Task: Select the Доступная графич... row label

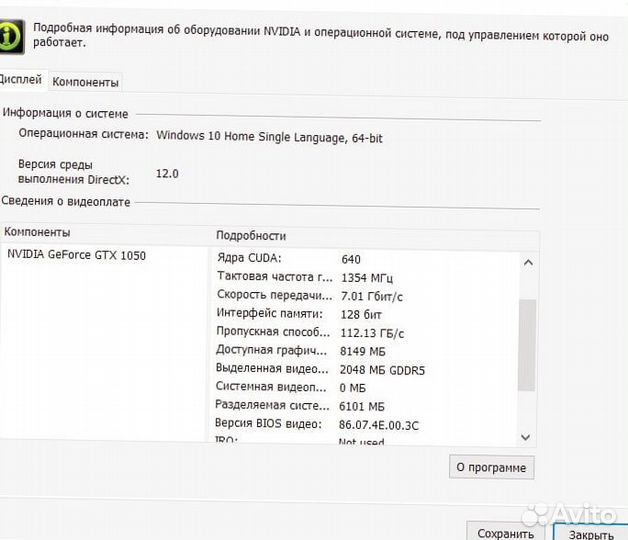Action: 271,350
